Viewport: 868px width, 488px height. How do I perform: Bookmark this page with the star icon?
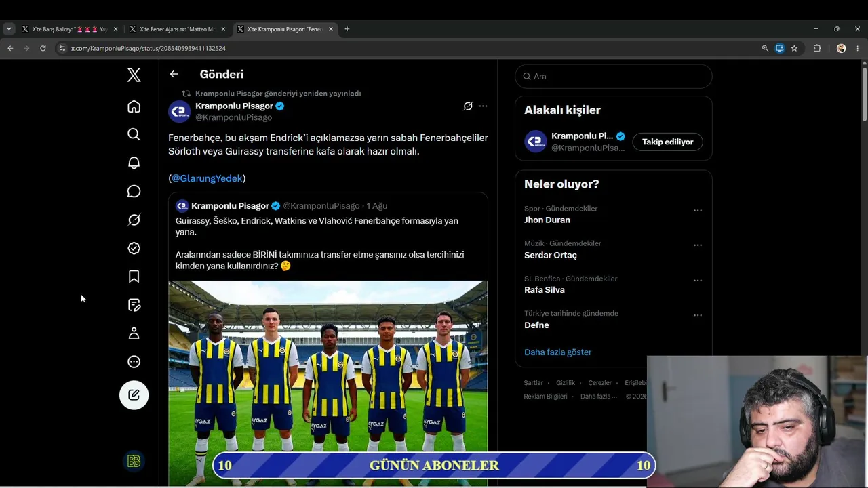(x=794, y=48)
